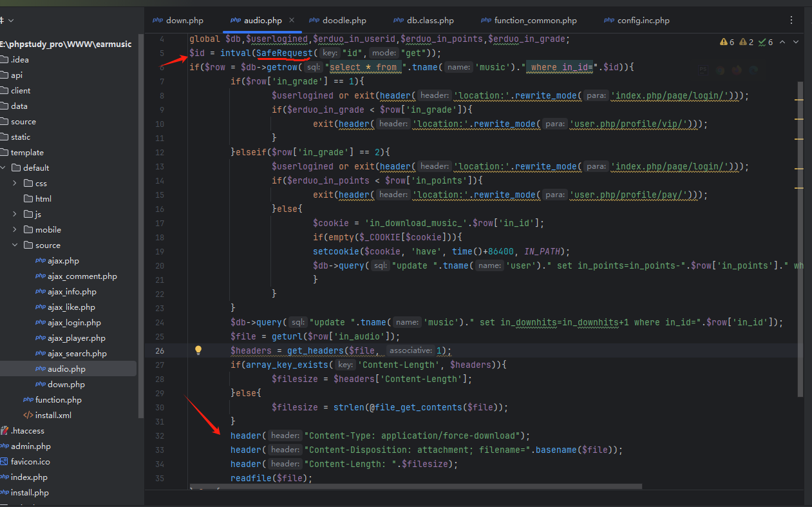812x507 pixels.
Task: Expand the css folder chevron
Action: tap(15, 183)
